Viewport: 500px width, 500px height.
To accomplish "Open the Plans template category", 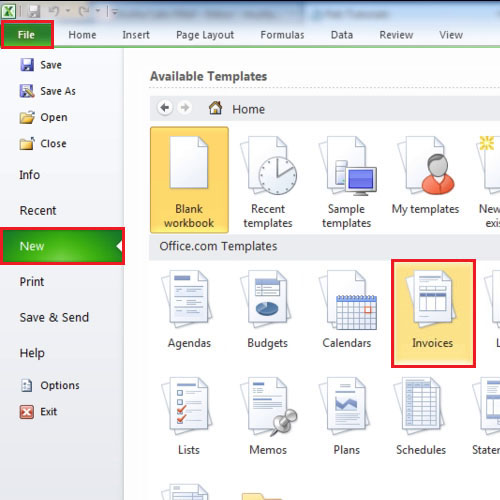I will click(x=347, y=416).
